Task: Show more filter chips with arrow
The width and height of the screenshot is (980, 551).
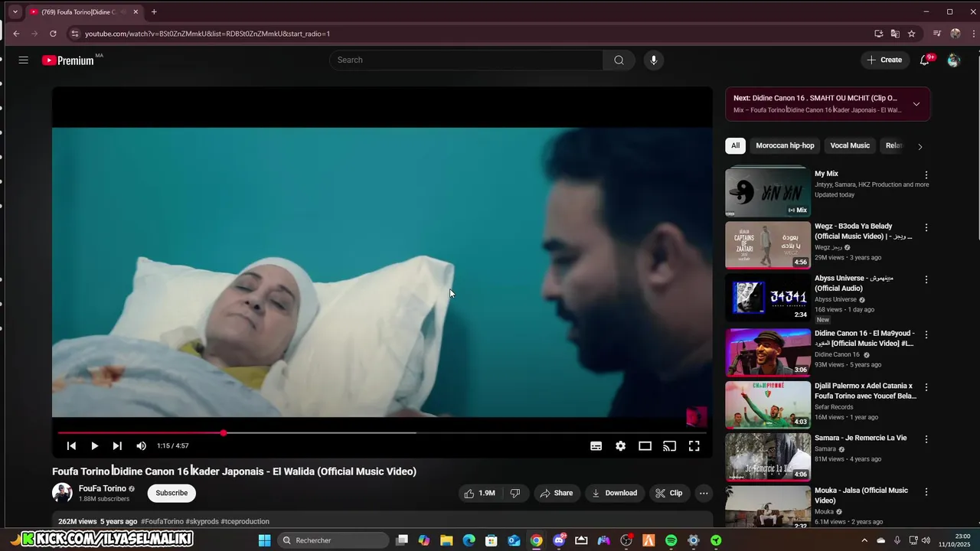Action: (x=920, y=146)
